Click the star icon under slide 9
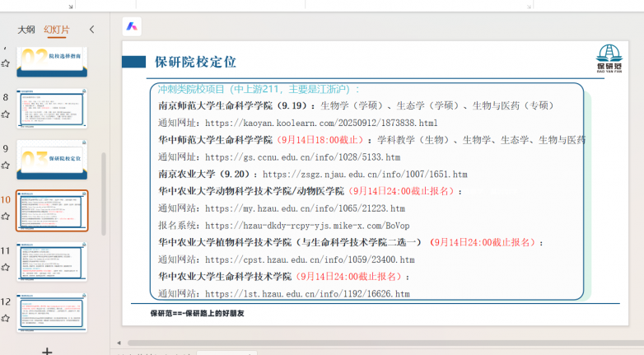The width and height of the screenshot is (644, 355). [6, 166]
